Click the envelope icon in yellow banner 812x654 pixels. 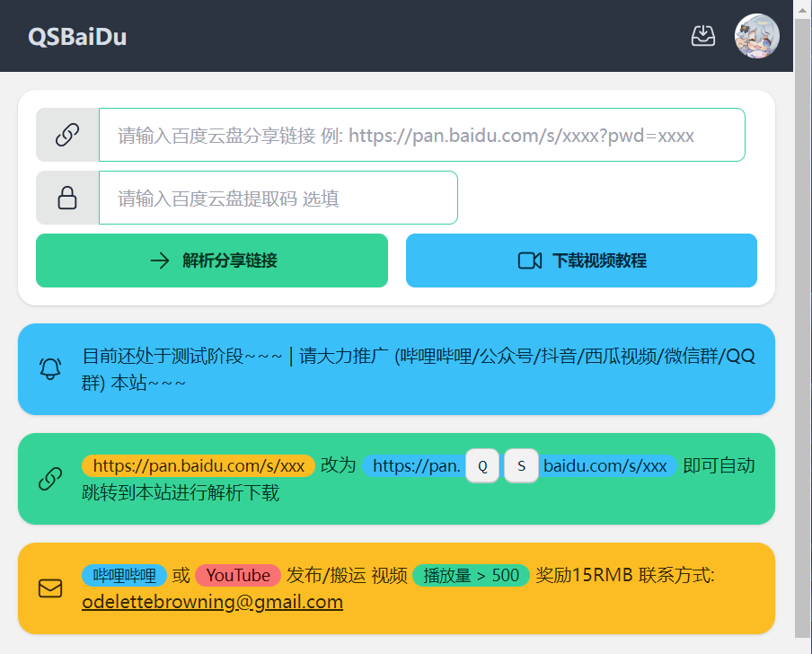[50, 588]
